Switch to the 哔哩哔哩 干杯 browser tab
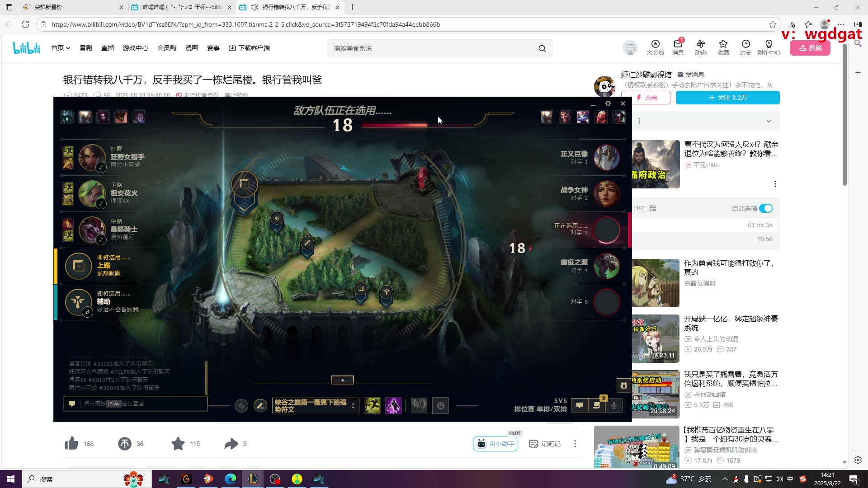 coord(181,7)
